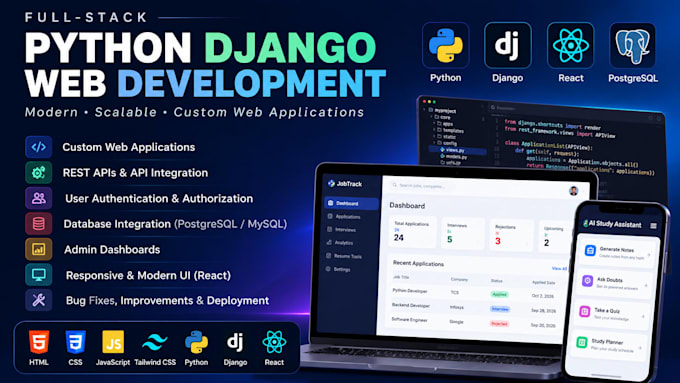Click the JobTrack logo on the laptop dashboard
The image size is (680, 383).
345,183
